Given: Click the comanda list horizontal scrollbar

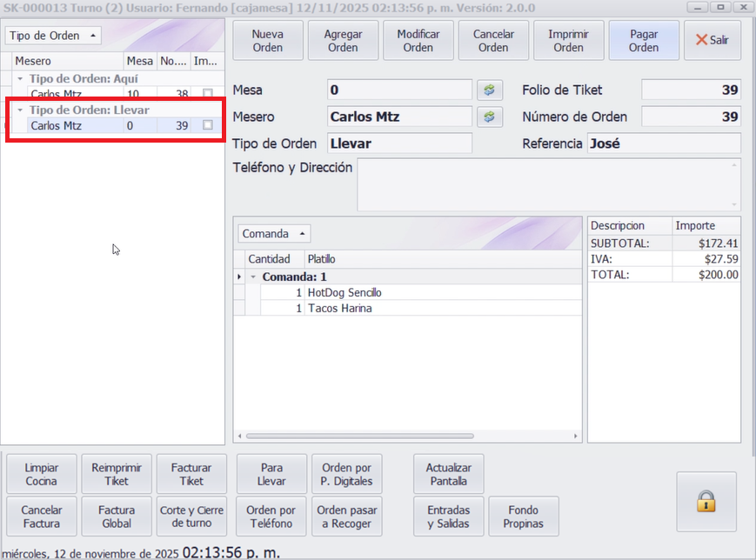Looking at the screenshot, I should click(x=360, y=436).
